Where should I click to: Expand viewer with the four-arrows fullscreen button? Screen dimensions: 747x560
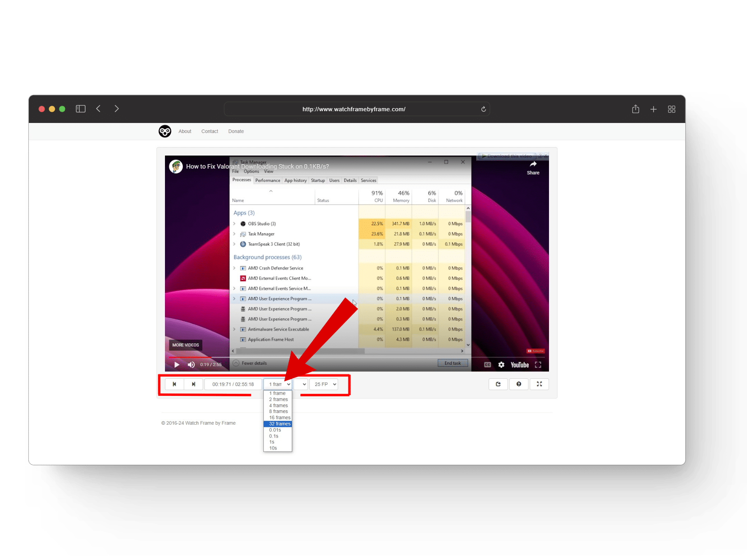pos(539,384)
